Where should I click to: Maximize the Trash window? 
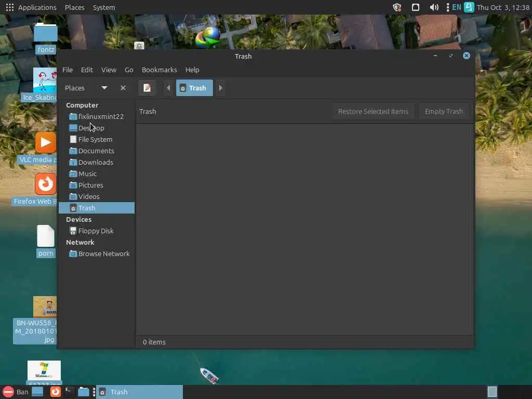450,56
